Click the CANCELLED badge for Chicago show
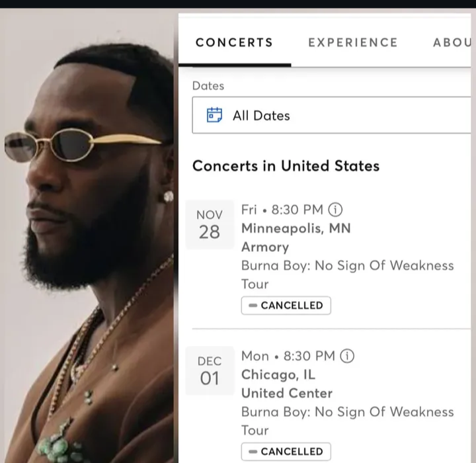 [x=286, y=452]
